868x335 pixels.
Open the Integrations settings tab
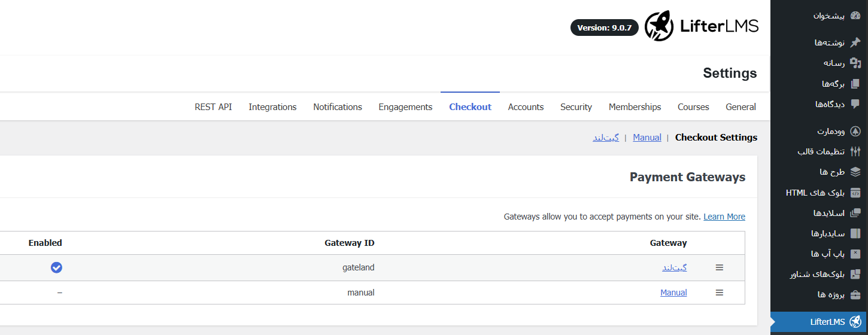272,107
